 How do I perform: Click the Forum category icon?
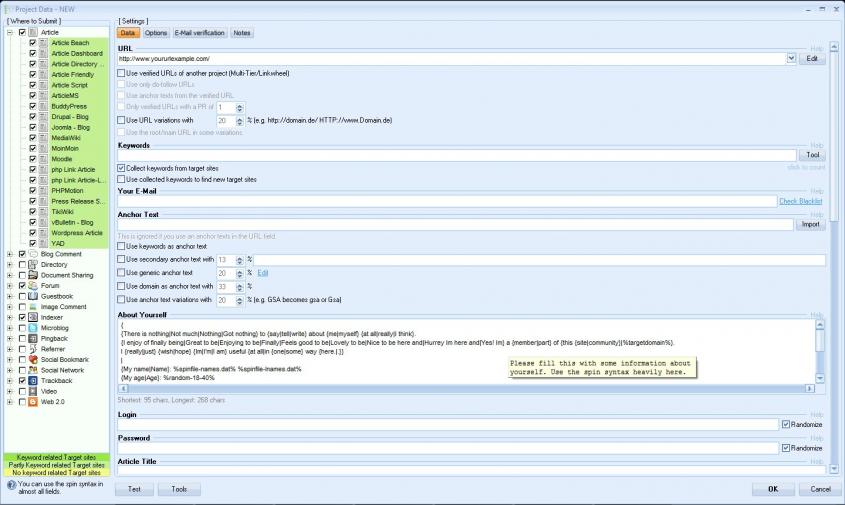(x=33, y=286)
